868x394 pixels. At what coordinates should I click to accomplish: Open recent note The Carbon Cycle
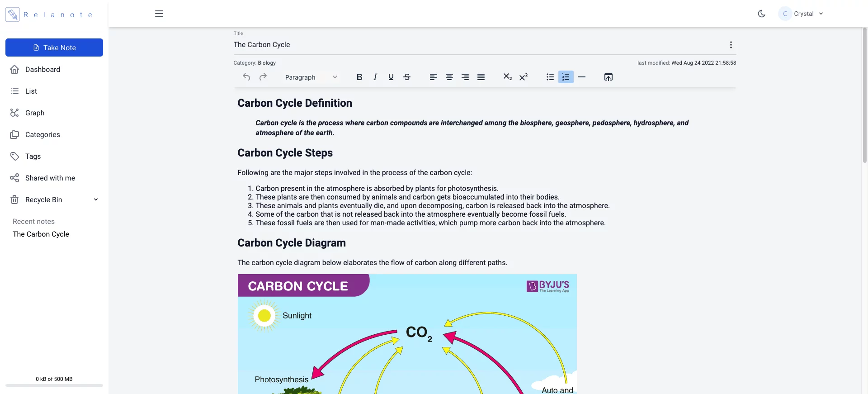(41, 234)
